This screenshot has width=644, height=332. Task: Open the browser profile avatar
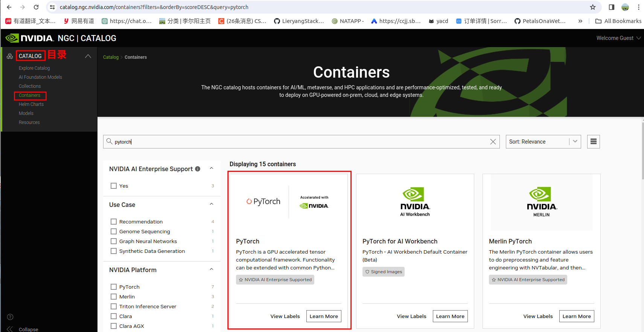tap(625, 7)
